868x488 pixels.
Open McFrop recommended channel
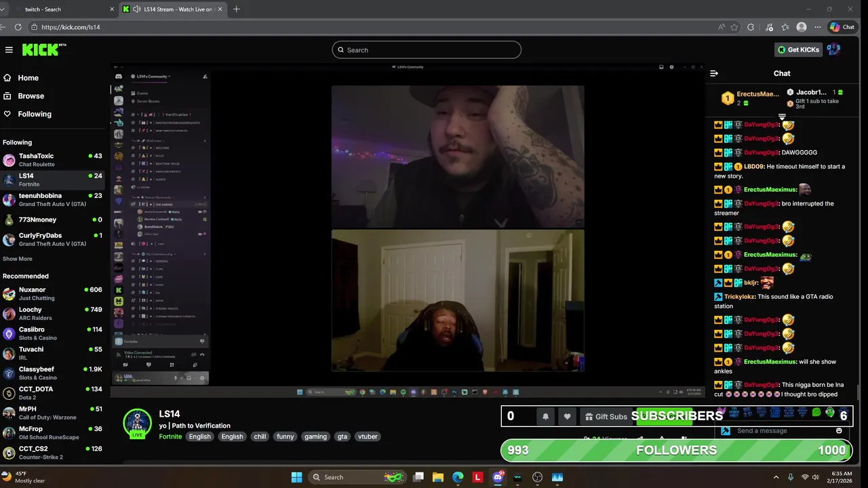[x=52, y=432]
